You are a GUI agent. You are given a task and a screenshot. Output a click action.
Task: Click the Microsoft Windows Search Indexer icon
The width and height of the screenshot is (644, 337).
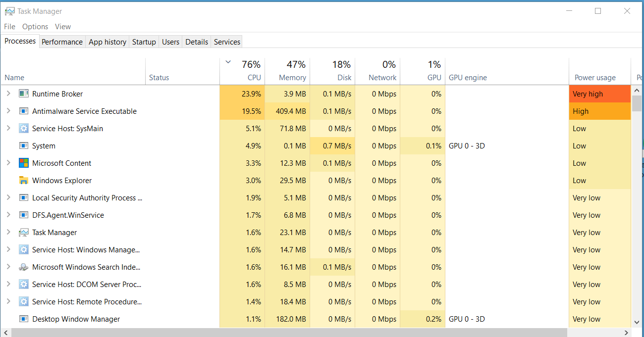click(x=24, y=267)
